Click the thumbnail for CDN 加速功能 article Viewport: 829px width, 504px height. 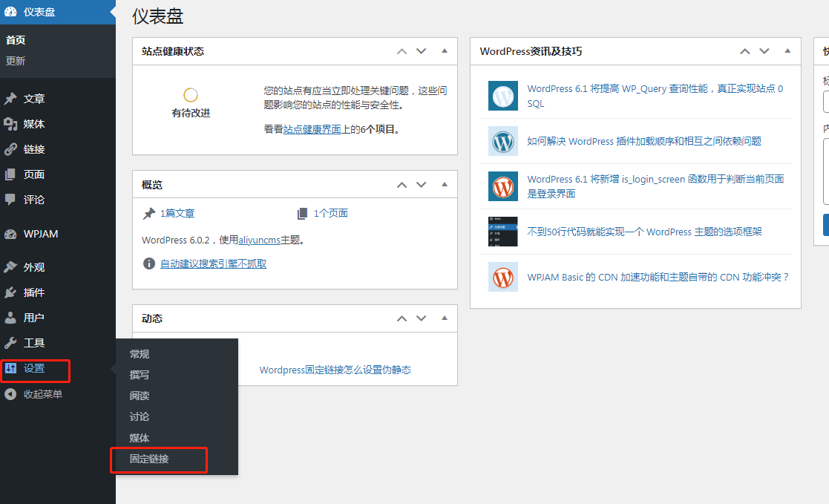coord(502,277)
